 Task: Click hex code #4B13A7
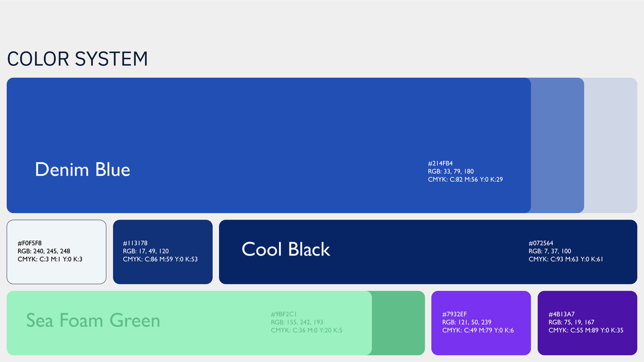(561, 314)
